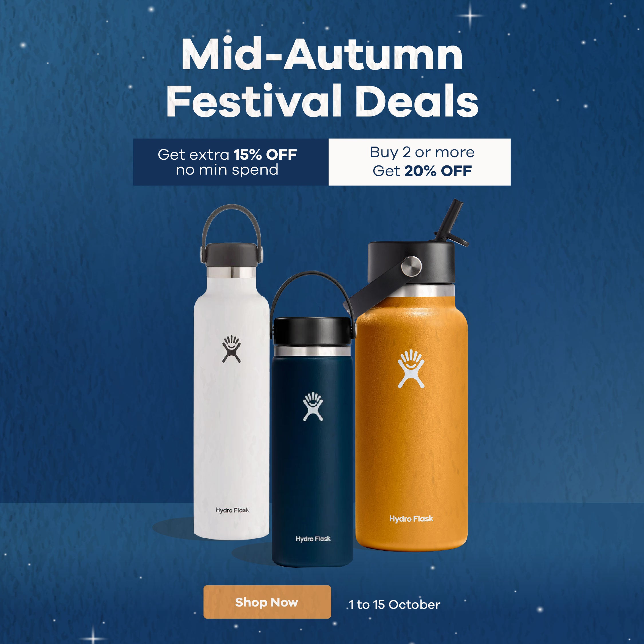
Task: Click the 1 to 15 October date text
Action: (x=395, y=605)
